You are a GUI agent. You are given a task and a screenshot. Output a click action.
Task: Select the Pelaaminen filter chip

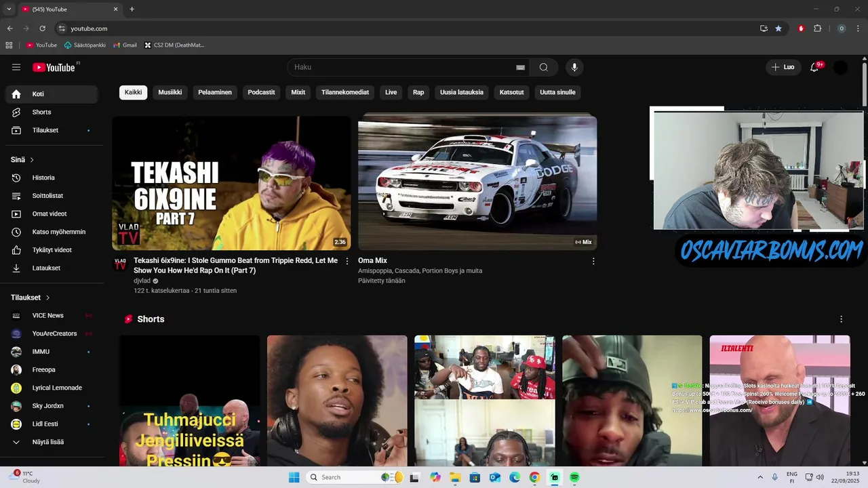215,92
